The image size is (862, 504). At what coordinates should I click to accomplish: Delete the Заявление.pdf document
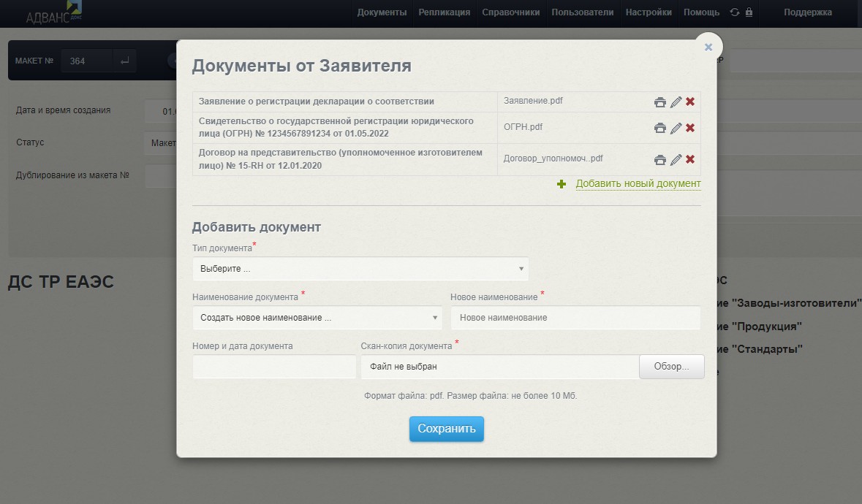point(689,102)
